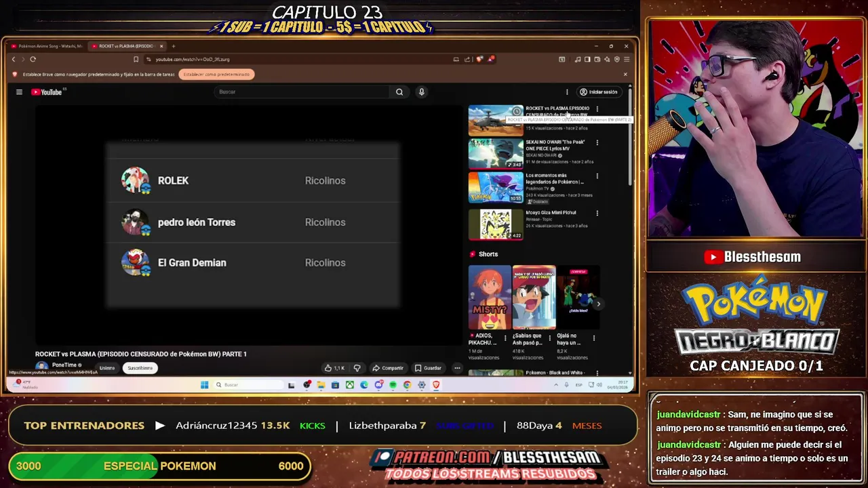Focus the YouTube Buscar search field
Screen dimensions: 868x488
pyautogui.click(x=302, y=92)
